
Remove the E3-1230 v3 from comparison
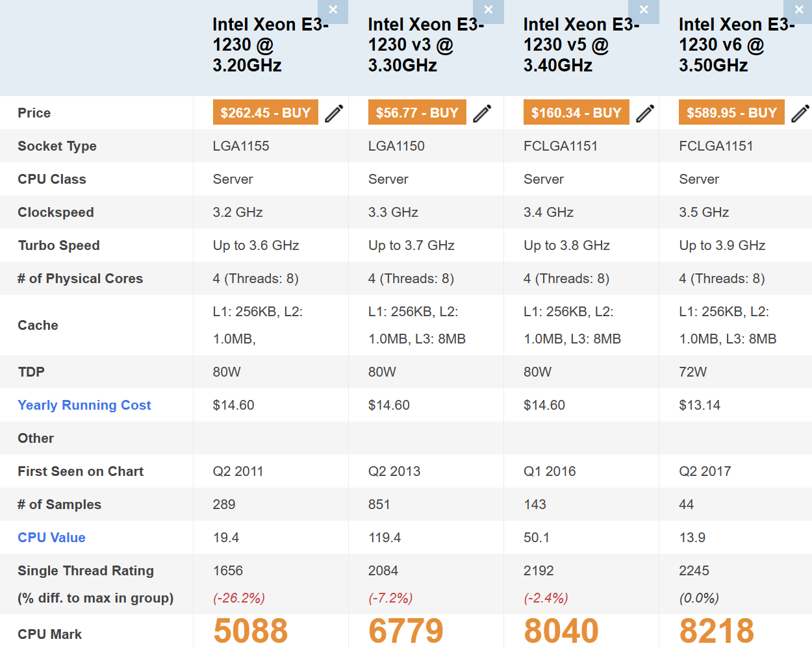488,10
